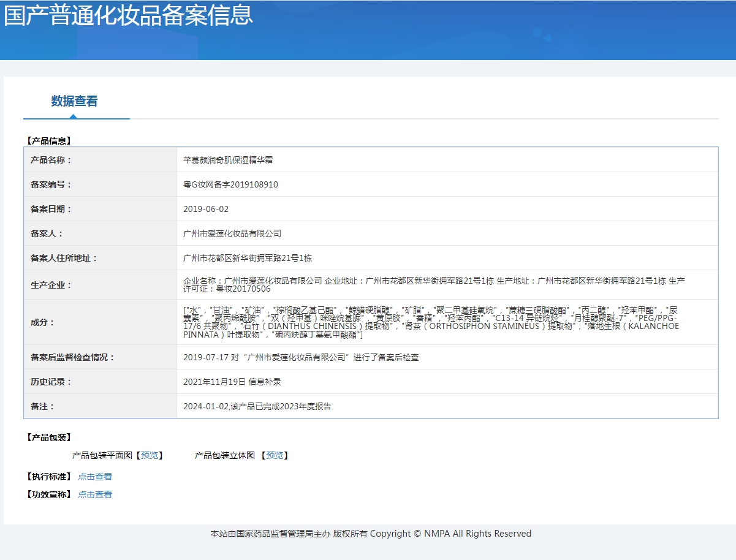This screenshot has height=560, width=736.
Task: Click the 成分 ingredient list text
Action: [x=431, y=322]
